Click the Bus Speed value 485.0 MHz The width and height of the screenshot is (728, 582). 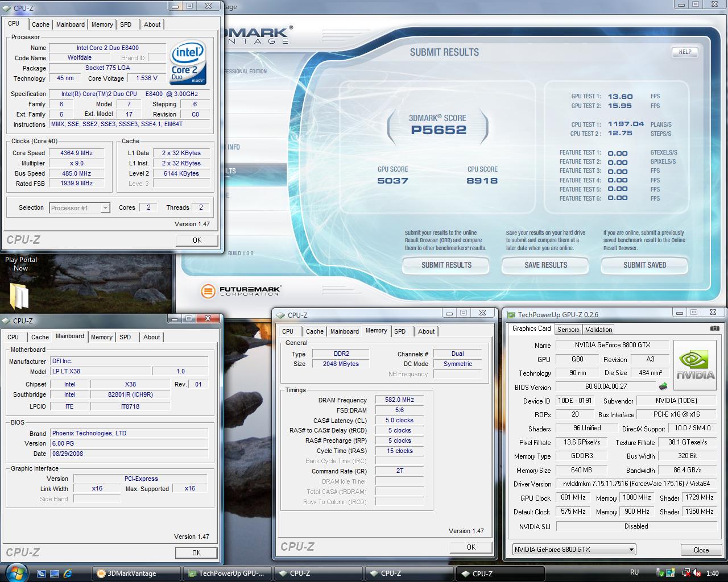[x=76, y=173]
